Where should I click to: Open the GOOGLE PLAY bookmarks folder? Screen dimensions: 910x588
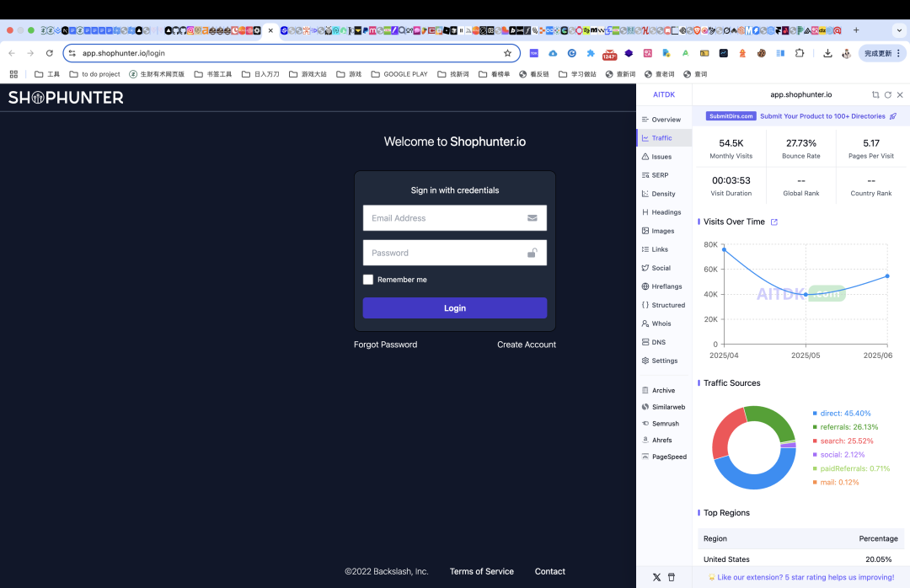coord(399,74)
